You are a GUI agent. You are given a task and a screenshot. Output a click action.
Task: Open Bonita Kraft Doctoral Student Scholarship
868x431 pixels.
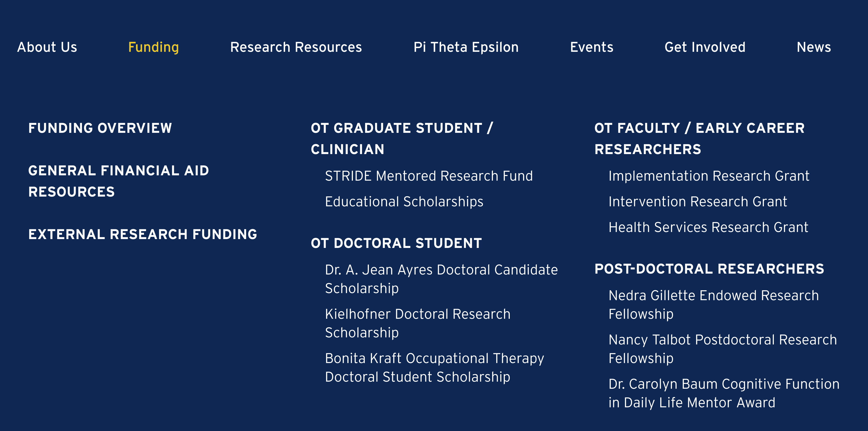[434, 368]
